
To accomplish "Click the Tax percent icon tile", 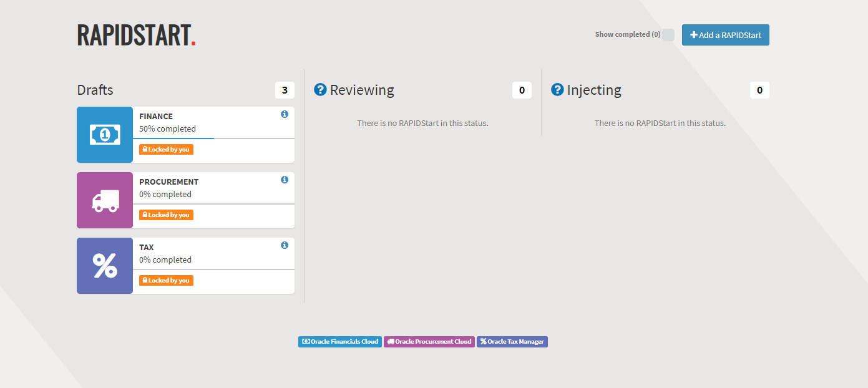I will 105,266.
